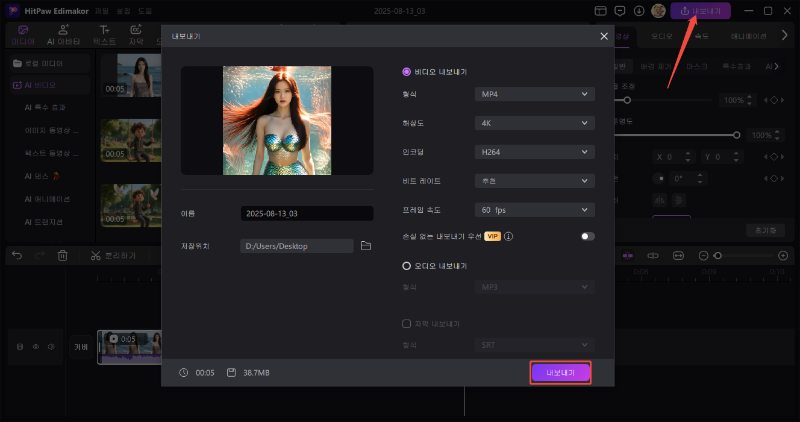
Task: Select the audio export radio button
Action: click(x=406, y=266)
